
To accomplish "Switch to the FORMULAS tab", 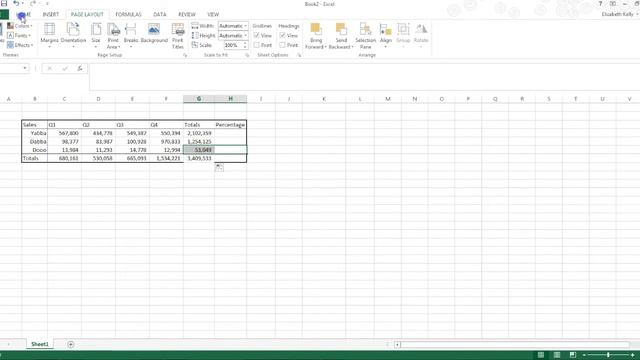I will [128, 14].
